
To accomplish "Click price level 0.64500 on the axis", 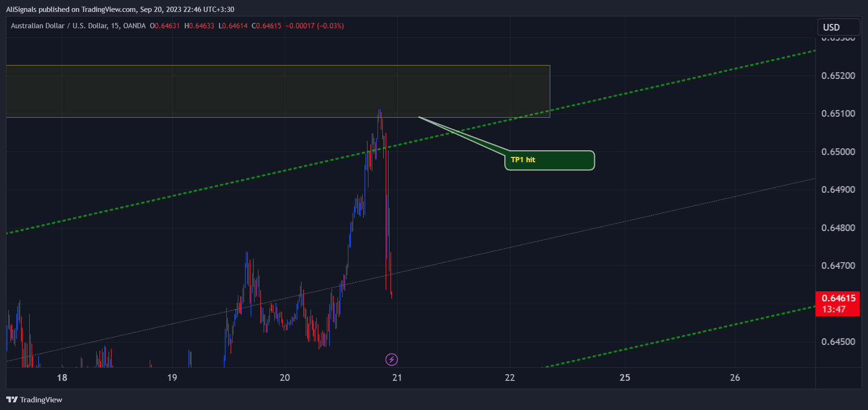I will (x=838, y=342).
